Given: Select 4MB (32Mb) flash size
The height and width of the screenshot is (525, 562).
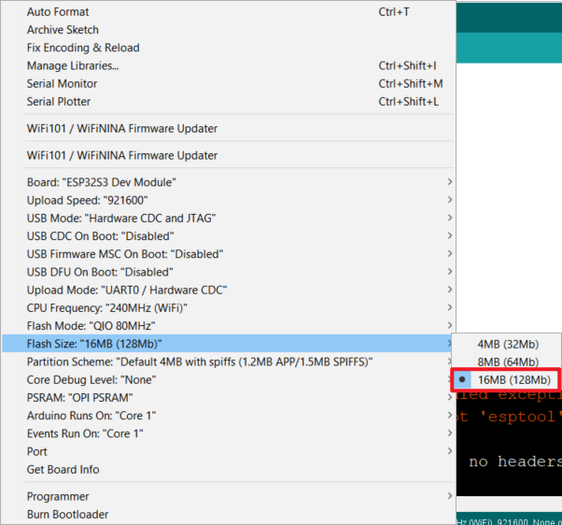Looking at the screenshot, I should pyautogui.click(x=506, y=344).
